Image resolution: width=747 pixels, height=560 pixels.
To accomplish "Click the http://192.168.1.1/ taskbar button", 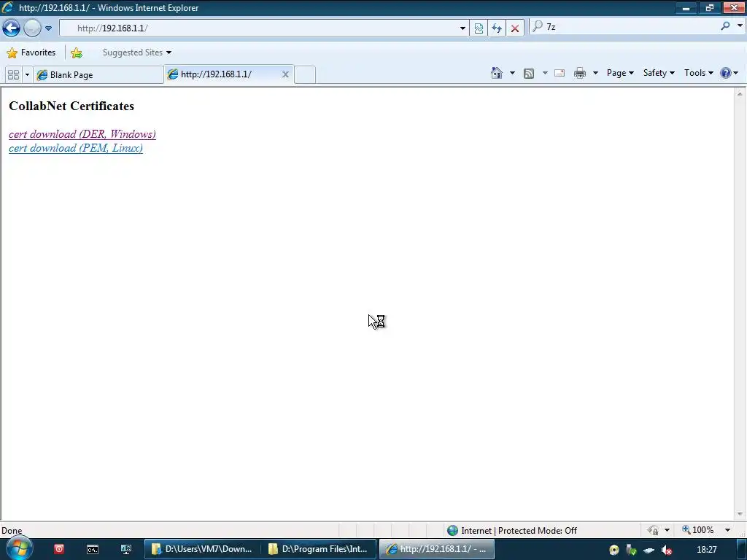I will [x=436, y=549].
